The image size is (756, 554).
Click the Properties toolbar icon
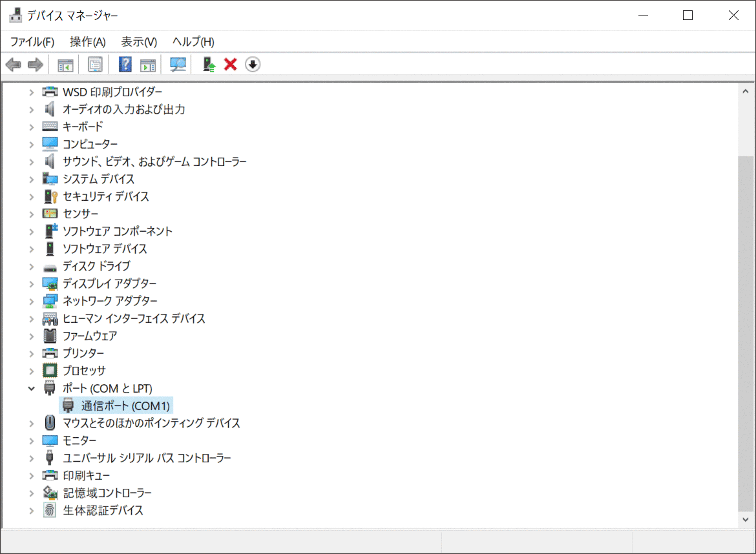[x=96, y=65]
